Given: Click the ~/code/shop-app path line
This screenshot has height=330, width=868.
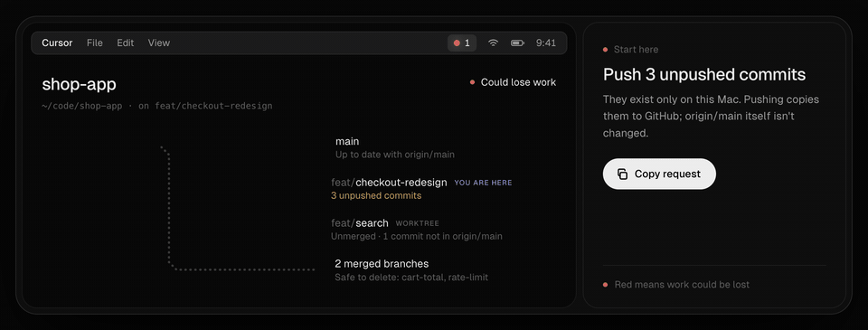Looking at the screenshot, I should pyautogui.click(x=157, y=106).
